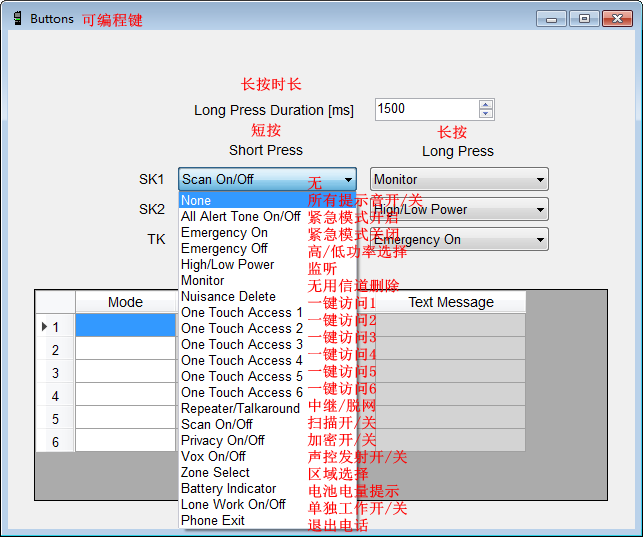Viewport: 643px width, 537px height.
Task: Choose 'Battery Indicator' in dropdown list
Action: pos(228,488)
